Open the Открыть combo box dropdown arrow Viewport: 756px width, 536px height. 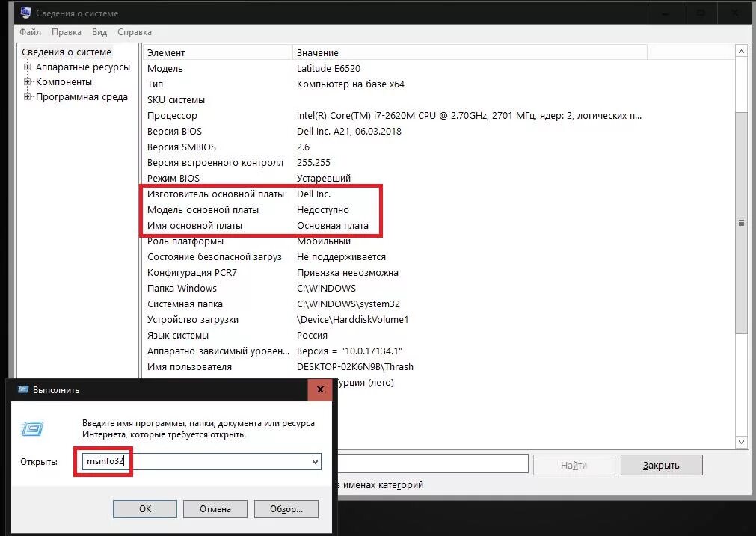pyautogui.click(x=315, y=462)
